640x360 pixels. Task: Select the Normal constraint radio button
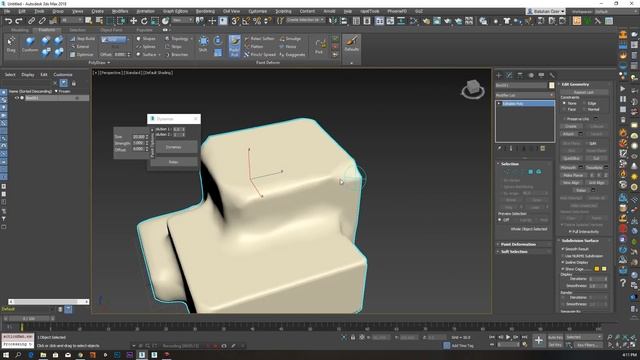[x=584, y=109]
